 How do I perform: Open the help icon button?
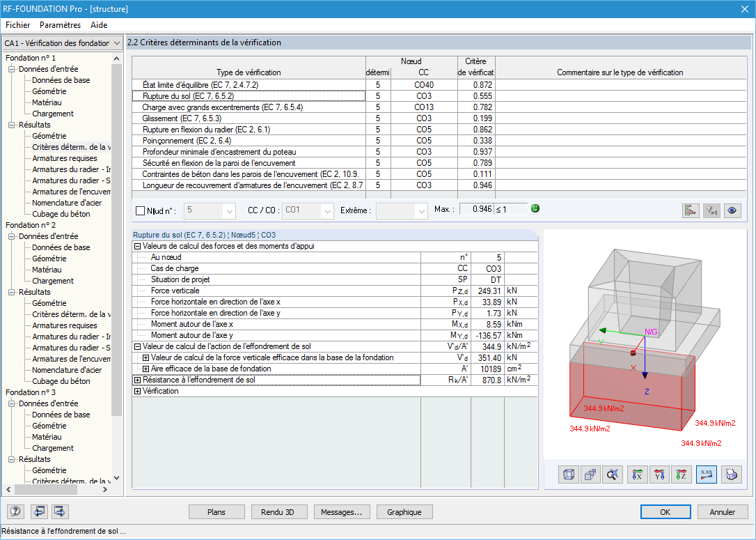click(15, 511)
